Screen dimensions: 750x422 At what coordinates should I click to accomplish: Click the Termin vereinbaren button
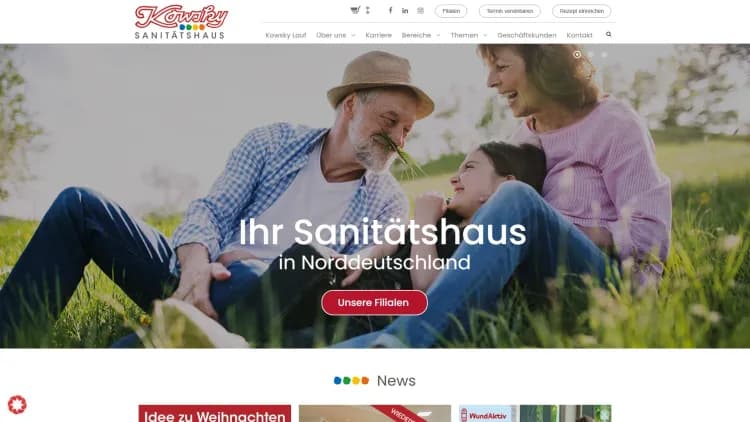point(510,11)
